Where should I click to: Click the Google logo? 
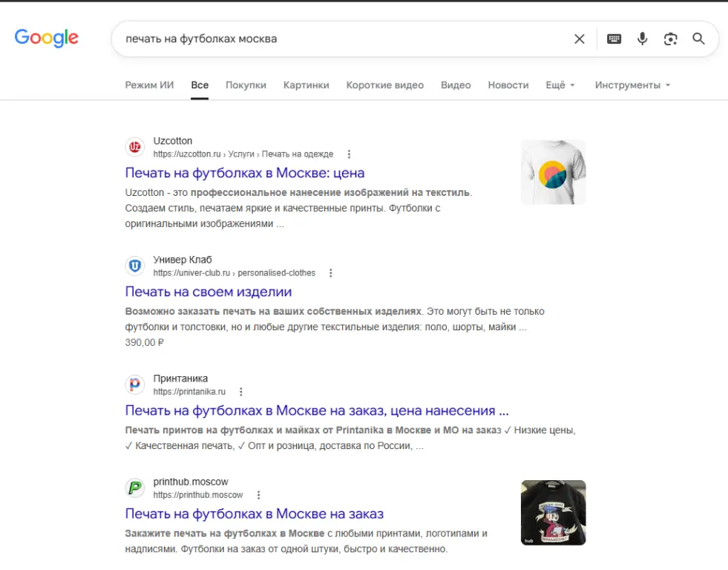coord(47,38)
